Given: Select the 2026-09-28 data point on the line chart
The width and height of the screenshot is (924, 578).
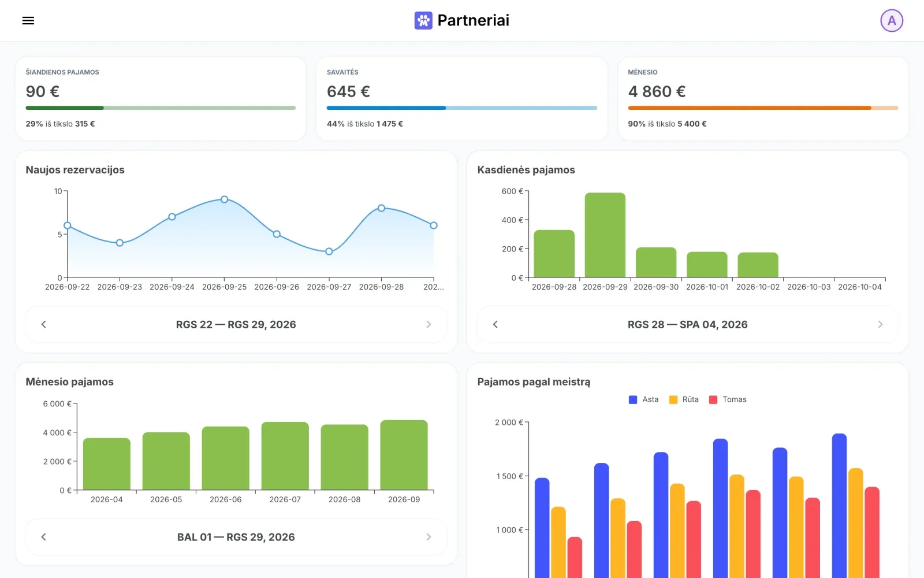Looking at the screenshot, I should click(381, 208).
